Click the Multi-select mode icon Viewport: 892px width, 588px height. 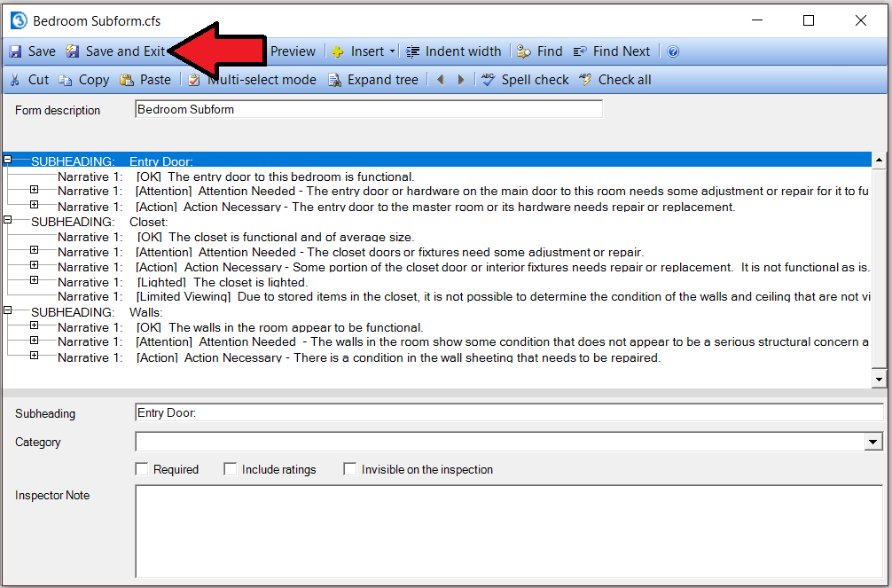pyautogui.click(x=194, y=80)
